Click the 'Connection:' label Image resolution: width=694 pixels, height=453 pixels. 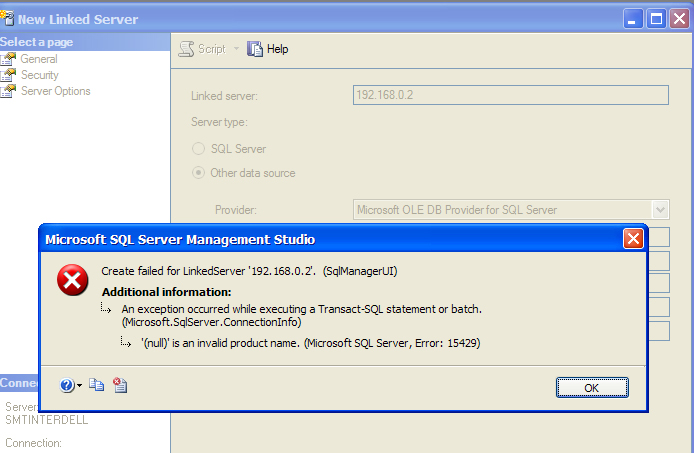click(33, 443)
